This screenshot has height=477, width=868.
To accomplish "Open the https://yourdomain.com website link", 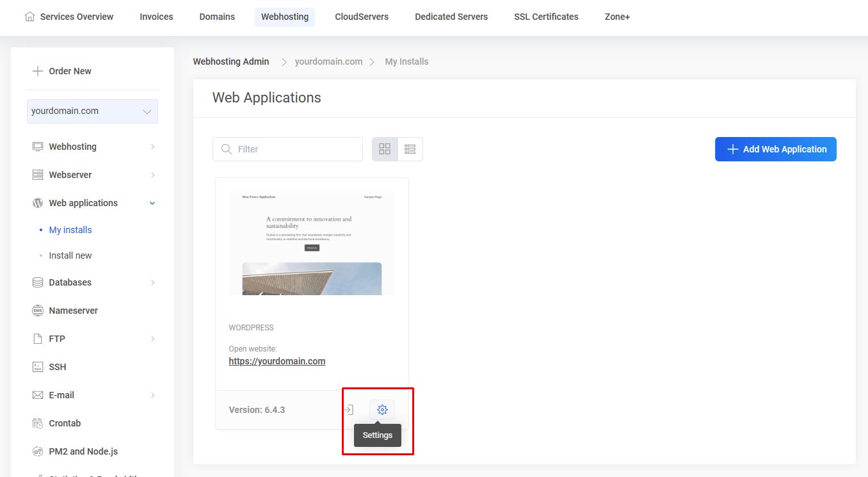I will pos(277,360).
